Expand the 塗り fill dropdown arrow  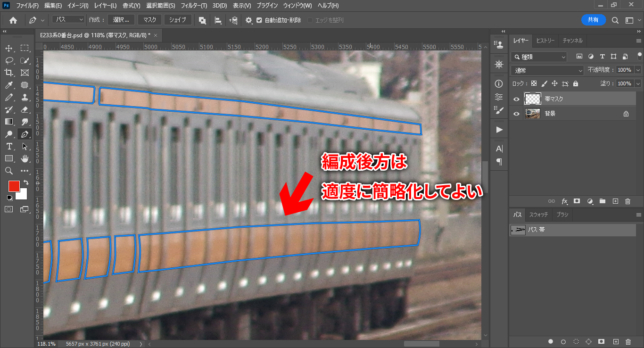tap(638, 83)
